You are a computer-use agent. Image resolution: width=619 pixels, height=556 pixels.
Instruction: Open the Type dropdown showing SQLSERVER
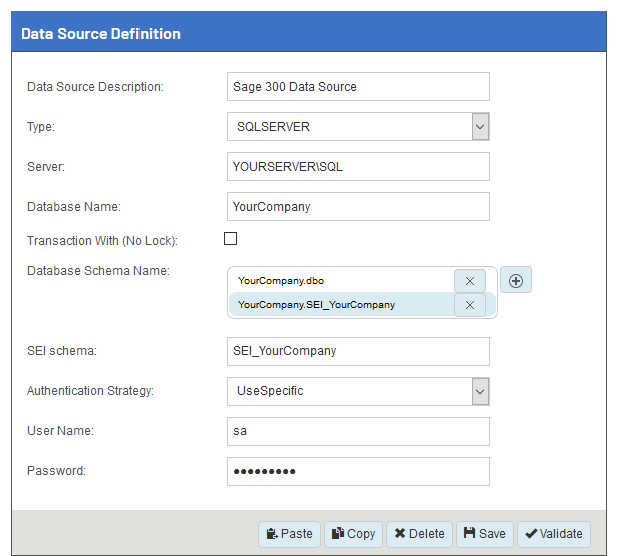click(x=358, y=127)
